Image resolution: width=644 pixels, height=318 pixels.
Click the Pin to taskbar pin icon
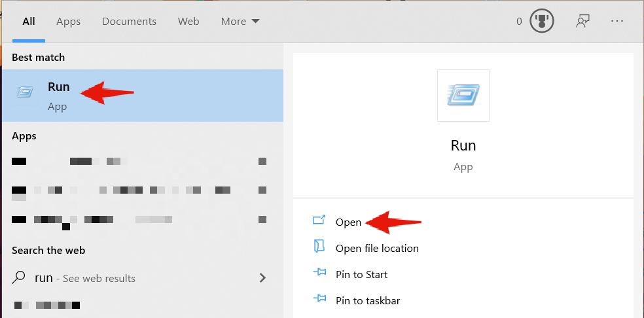pos(319,300)
